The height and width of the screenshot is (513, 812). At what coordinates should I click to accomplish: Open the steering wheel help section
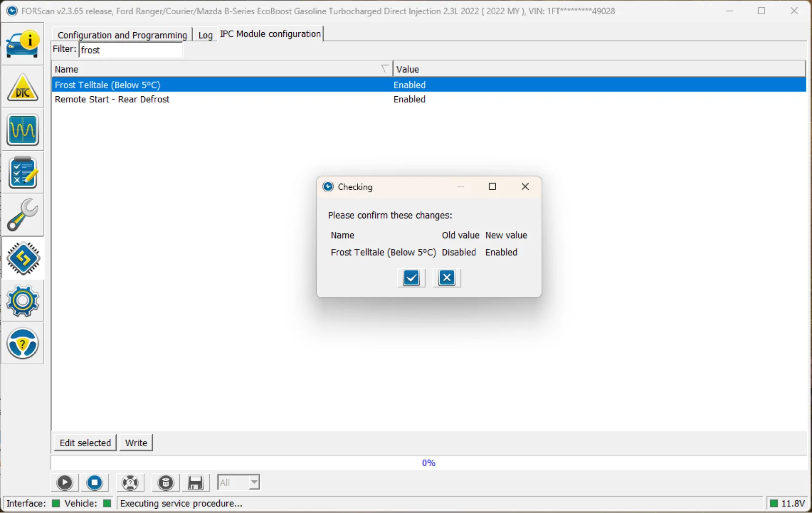[x=23, y=343]
